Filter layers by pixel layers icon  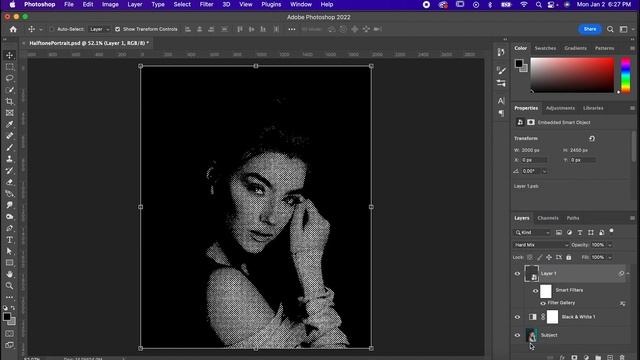tap(559, 232)
